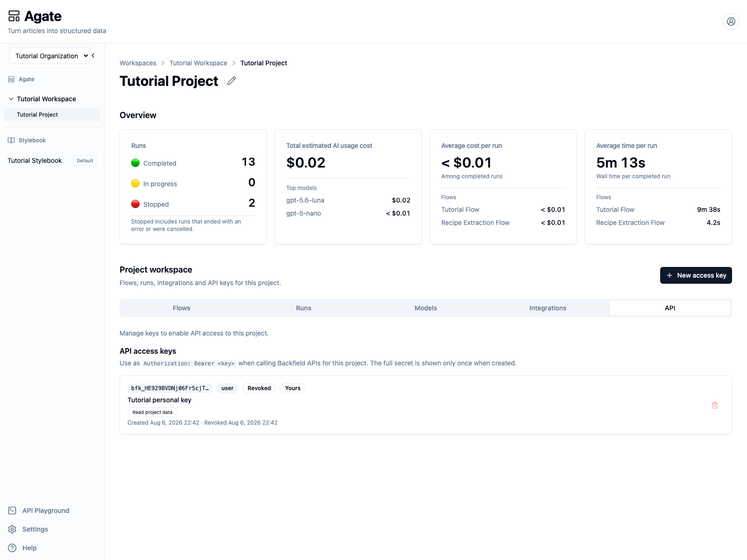747x560 pixels.
Task: Click the 5m 13s average time value
Action: click(620, 162)
